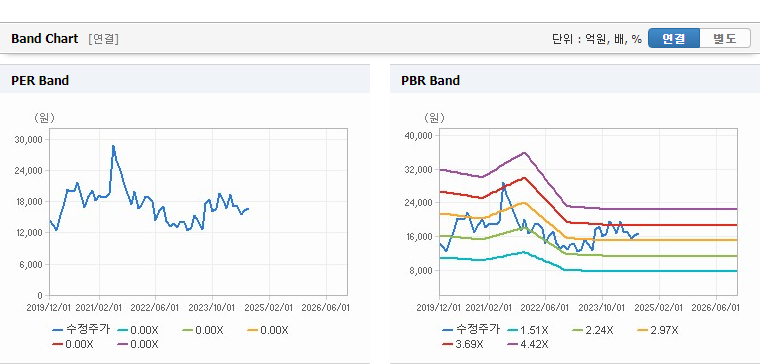Click 2021/02/01 x-axis label in PBR chart
760x364 pixels.
pos(489,308)
